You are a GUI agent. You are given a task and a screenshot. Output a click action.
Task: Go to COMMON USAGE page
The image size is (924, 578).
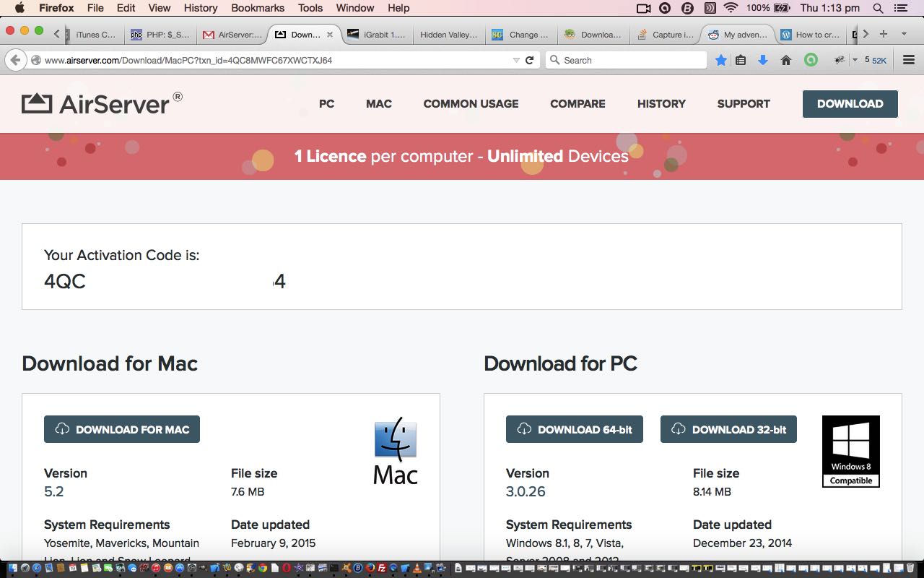point(471,104)
